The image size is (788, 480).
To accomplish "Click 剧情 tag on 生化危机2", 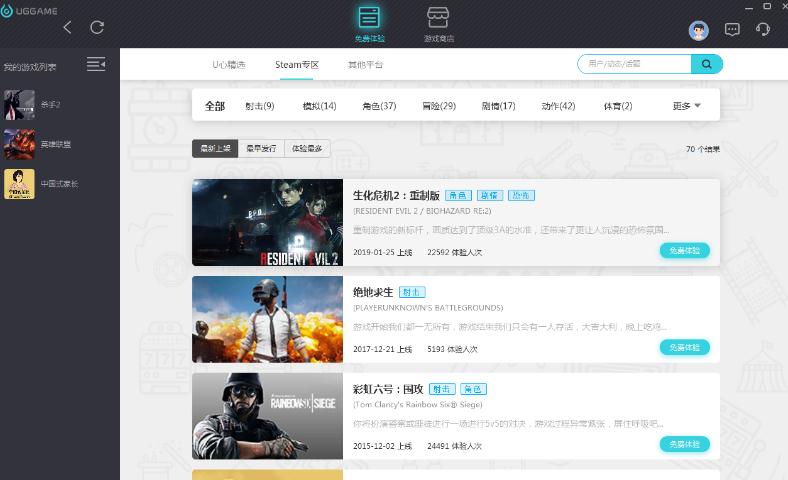I will (x=489, y=196).
